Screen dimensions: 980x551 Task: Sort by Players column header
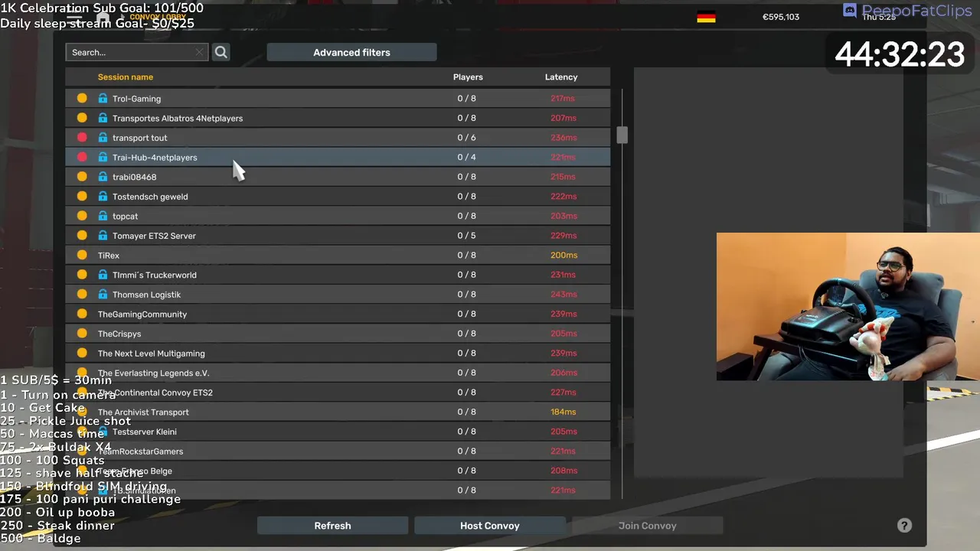468,77
